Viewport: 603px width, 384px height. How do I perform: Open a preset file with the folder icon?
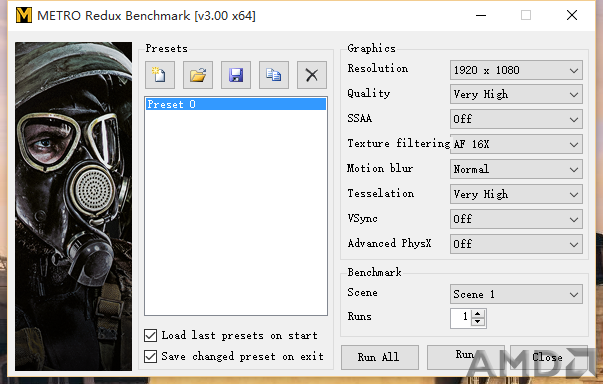coord(198,75)
